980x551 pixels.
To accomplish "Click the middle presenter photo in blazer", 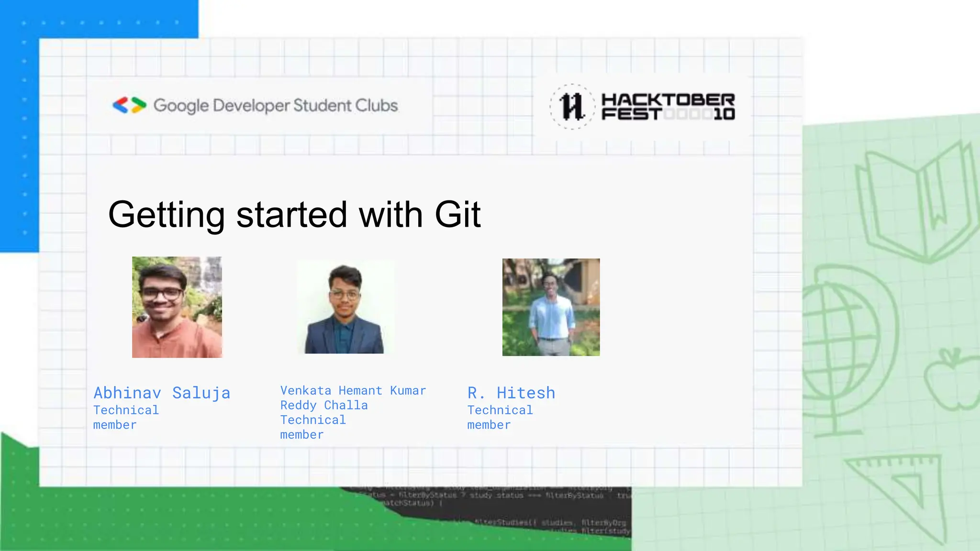I will (x=345, y=307).
